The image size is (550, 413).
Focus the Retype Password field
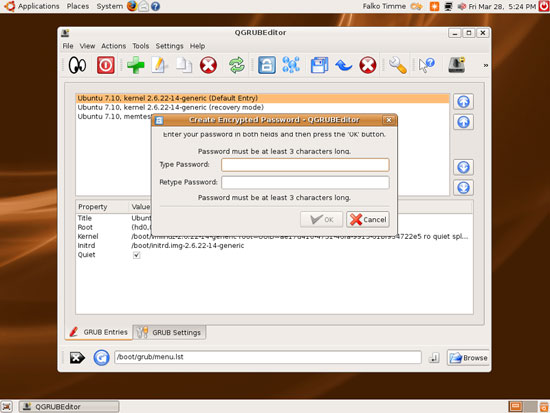click(x=305, y=182)
